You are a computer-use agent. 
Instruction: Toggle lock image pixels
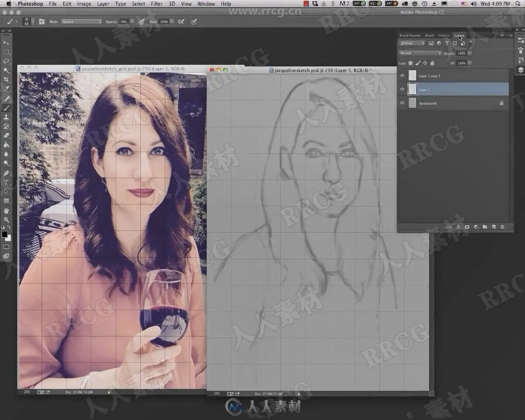point(418,63)
